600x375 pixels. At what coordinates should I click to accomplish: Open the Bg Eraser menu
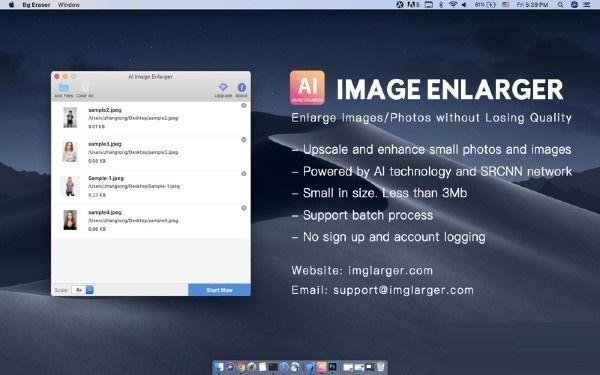coord(36,5)
